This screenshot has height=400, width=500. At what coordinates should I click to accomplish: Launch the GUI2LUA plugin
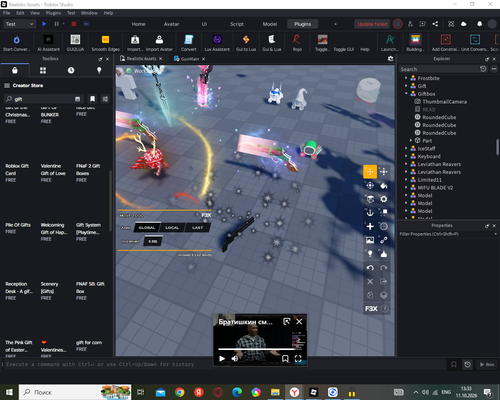click(75, 43)
